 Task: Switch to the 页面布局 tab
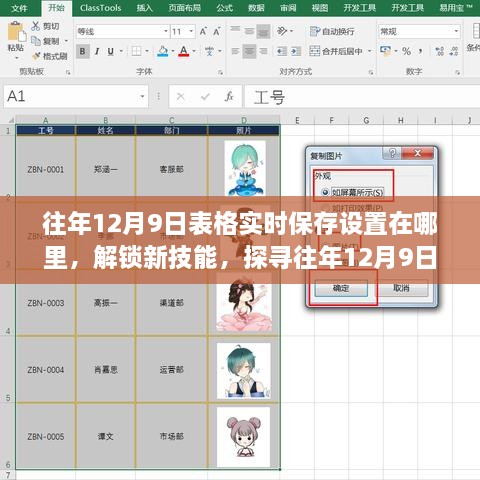tap(185, 8)
